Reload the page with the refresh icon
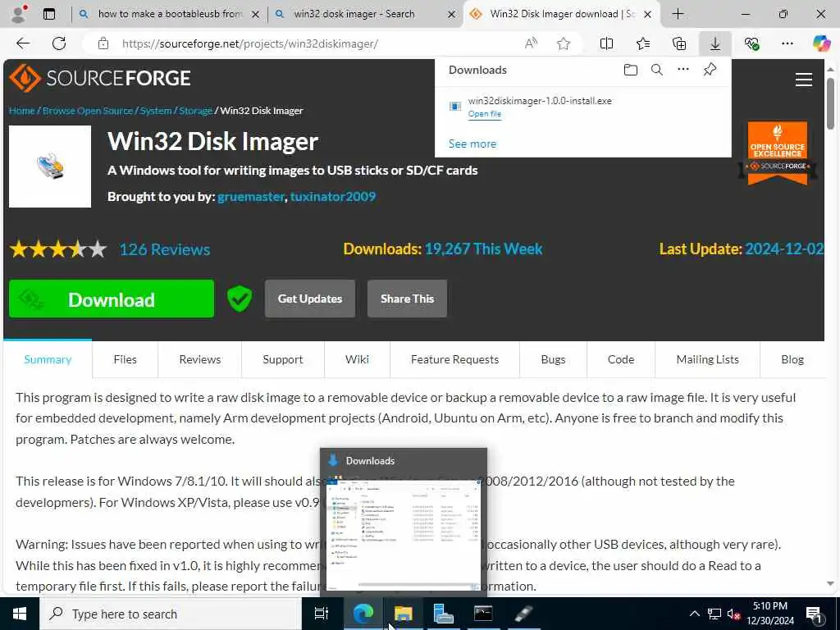 59,43
